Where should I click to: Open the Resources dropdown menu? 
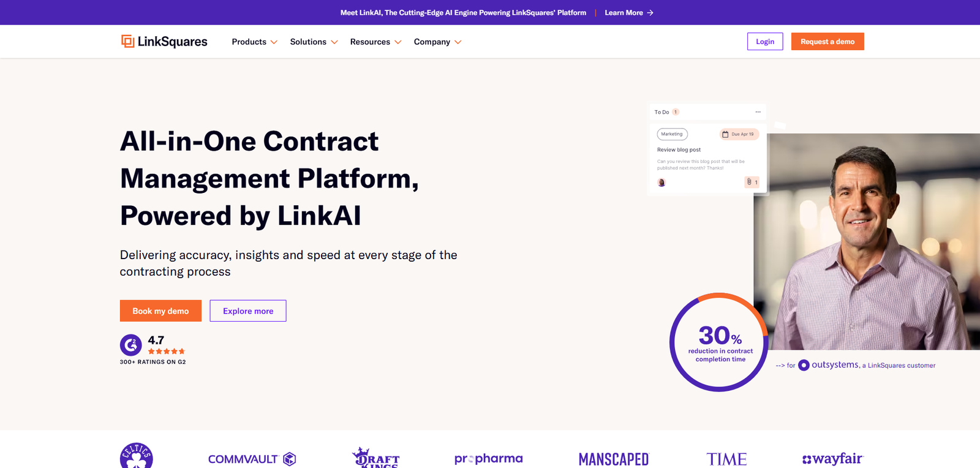[x=375, y=42]
